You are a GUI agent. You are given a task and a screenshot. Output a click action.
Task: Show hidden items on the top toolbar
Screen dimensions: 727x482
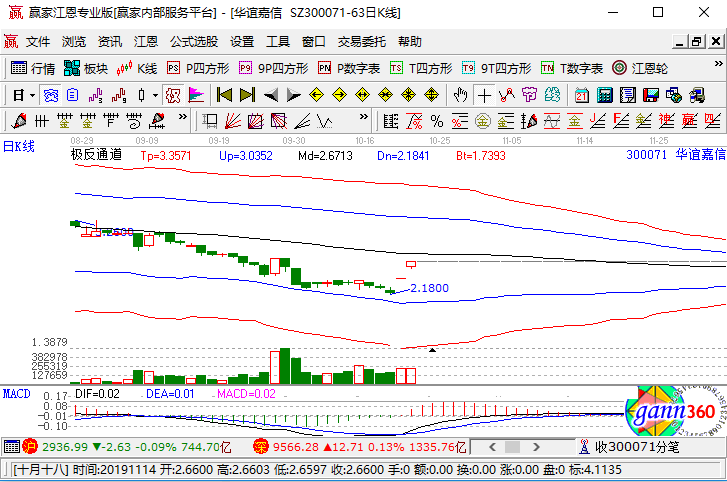[718, 63]
